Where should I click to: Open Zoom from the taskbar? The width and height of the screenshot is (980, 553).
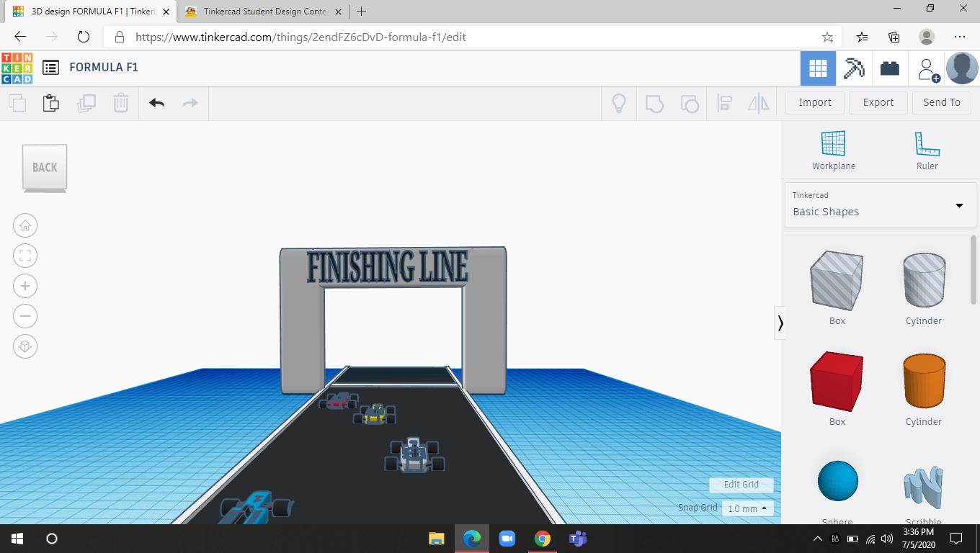click(507, 539)
